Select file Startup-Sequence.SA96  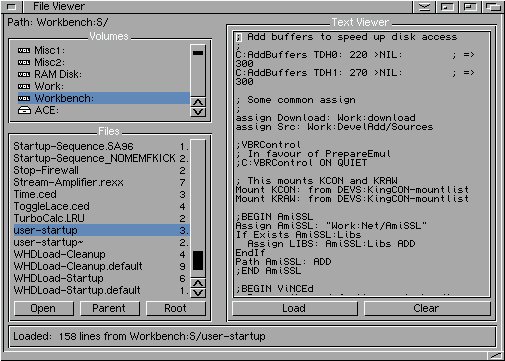101,146
